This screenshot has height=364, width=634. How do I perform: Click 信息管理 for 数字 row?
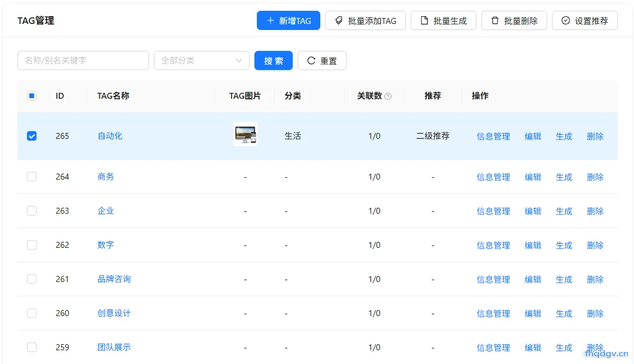coord(493,245)
